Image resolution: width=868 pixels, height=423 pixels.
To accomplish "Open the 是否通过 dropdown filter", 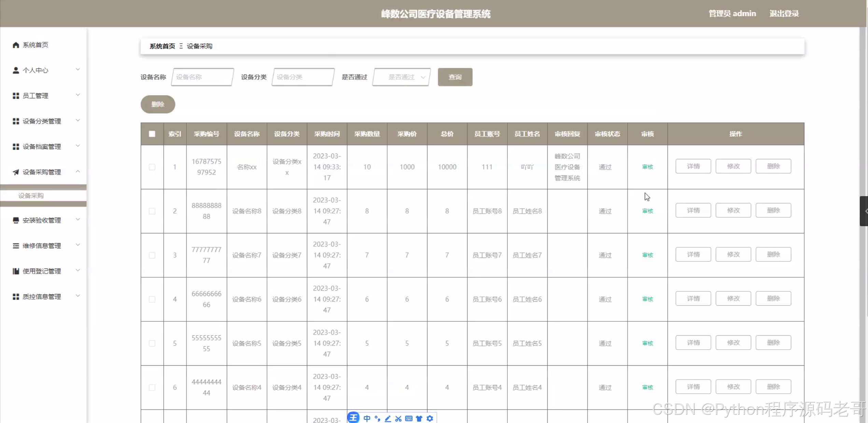I will 402,77.
